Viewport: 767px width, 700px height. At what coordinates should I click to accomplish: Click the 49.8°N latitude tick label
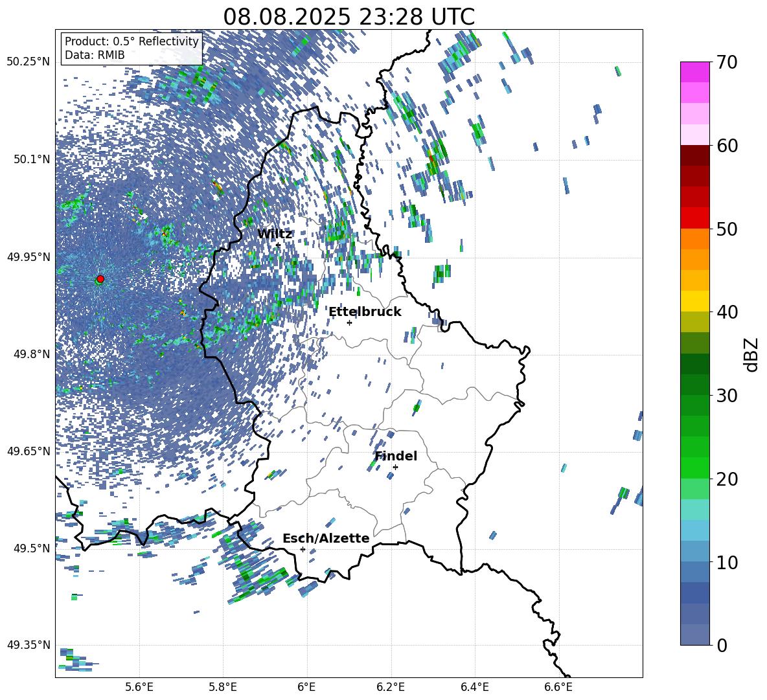click(31, 354)
